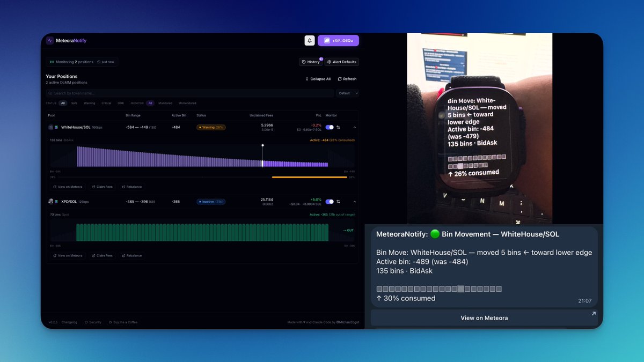644x362 pixels.
Task: Rebalance the WhiteHouse/SOL position
Action: pyautogui.click(x=132, y=187)
